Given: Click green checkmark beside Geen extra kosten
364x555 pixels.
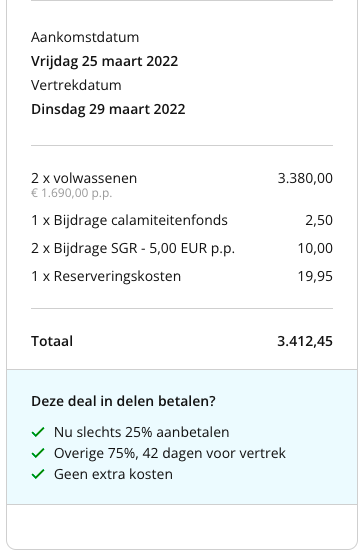Looking at the screenshot, I should click(38, 474).
